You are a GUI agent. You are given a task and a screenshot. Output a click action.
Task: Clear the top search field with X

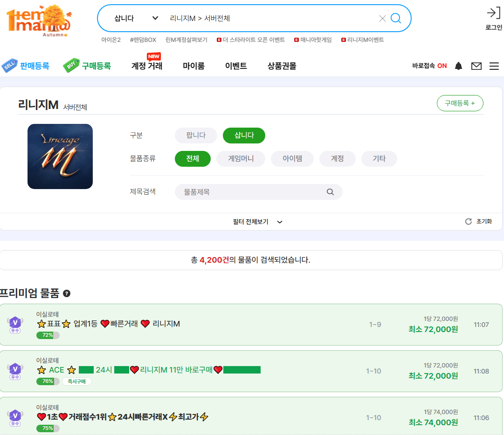382,19
